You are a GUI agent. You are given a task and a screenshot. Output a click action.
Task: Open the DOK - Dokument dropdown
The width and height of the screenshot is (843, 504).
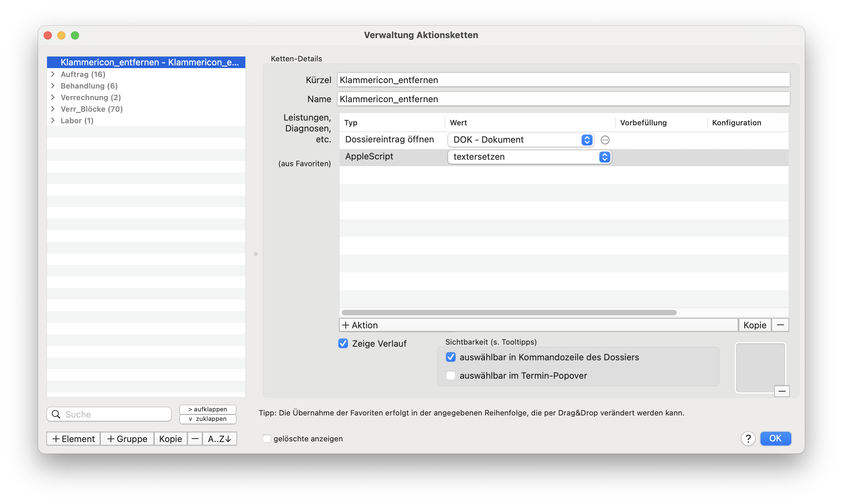[521, 140]
